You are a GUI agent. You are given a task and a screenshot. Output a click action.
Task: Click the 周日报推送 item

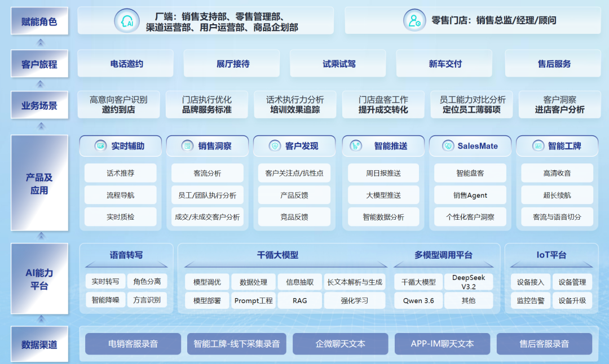tap(383, 173)
